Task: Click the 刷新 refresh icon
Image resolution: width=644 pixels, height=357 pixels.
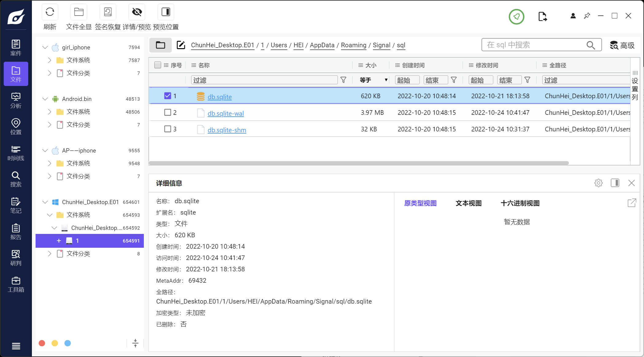Action: tap(50, 12)
